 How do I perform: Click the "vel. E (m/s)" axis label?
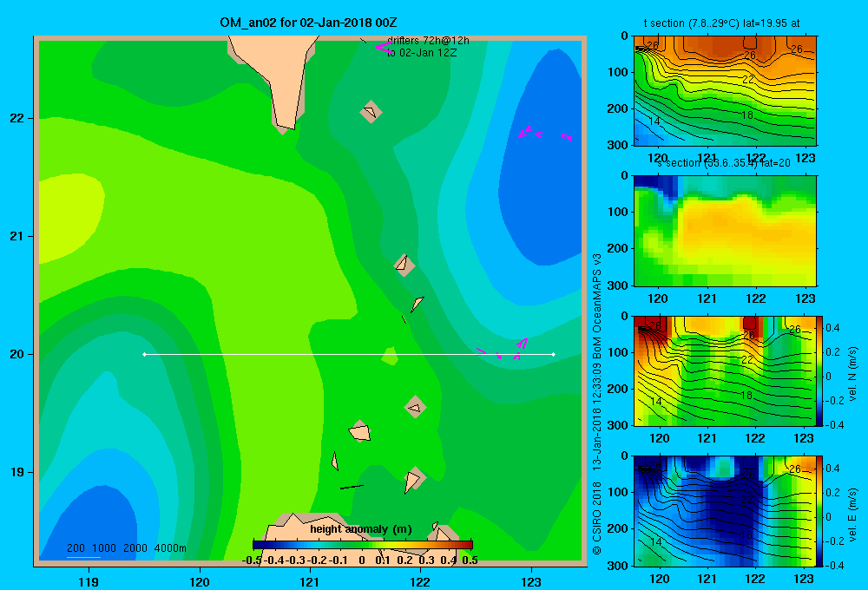pyautogui.click(x=853, y=514)
